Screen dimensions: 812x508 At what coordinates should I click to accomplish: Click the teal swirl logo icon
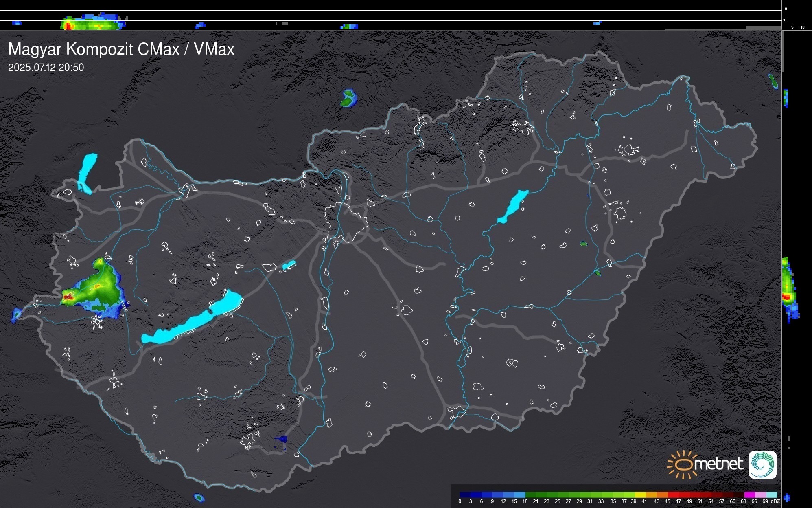pos(762,465)
